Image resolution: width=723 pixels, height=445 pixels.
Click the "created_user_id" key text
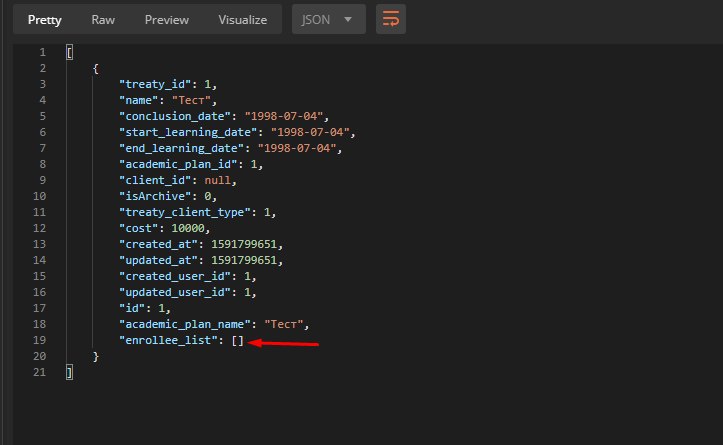(175, 276)
